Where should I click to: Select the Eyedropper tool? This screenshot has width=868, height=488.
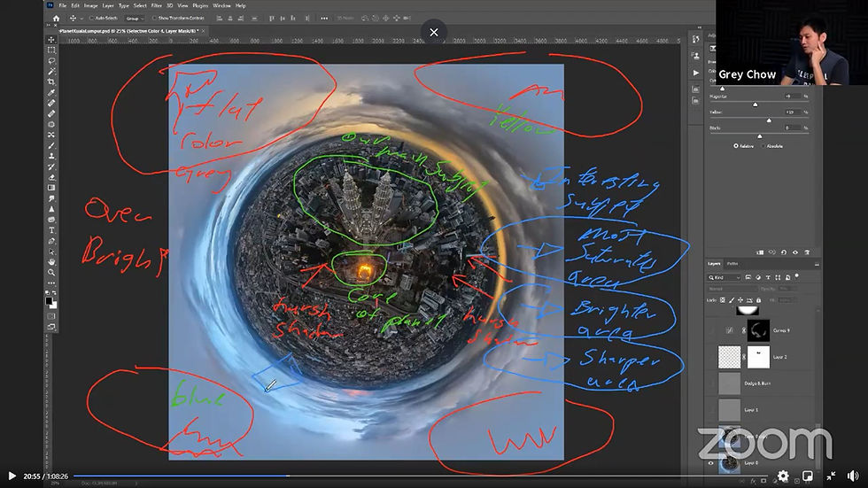[x=51, y=92]
